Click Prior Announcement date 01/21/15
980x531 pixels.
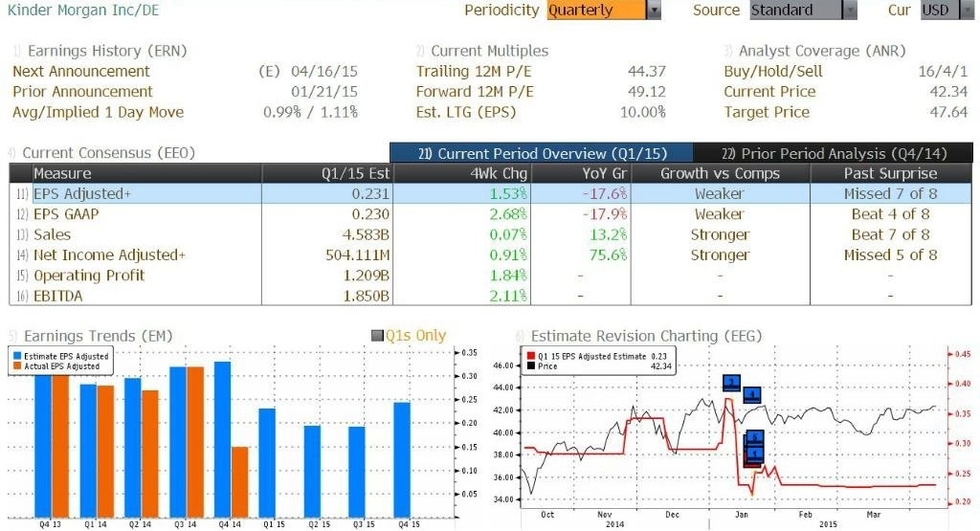(324, 92)
